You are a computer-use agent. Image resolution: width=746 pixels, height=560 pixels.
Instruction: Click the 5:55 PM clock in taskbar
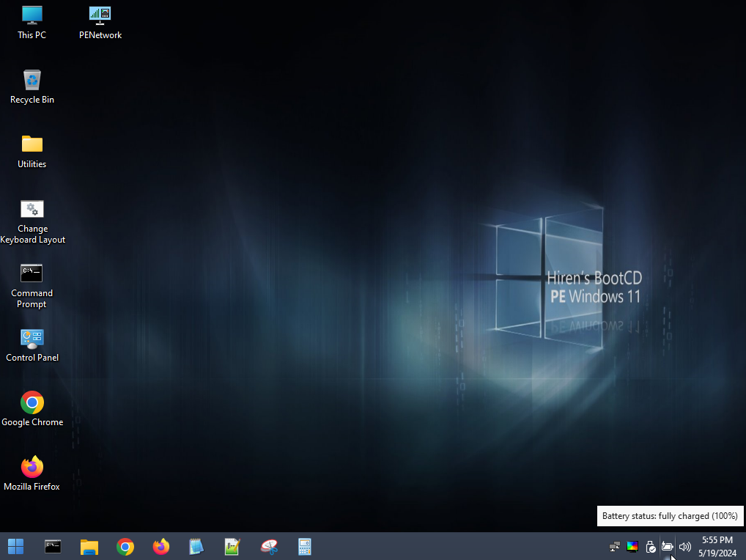coord(717,540)
